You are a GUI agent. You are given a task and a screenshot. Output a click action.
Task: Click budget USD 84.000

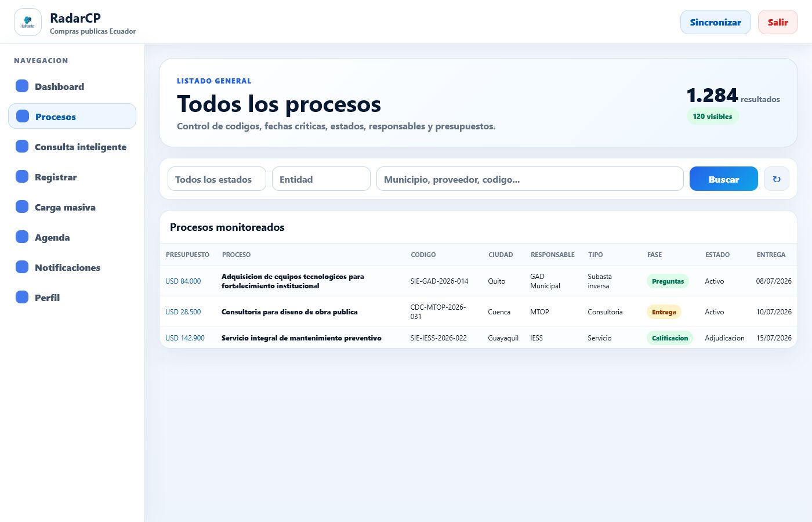tap(183, 281)
